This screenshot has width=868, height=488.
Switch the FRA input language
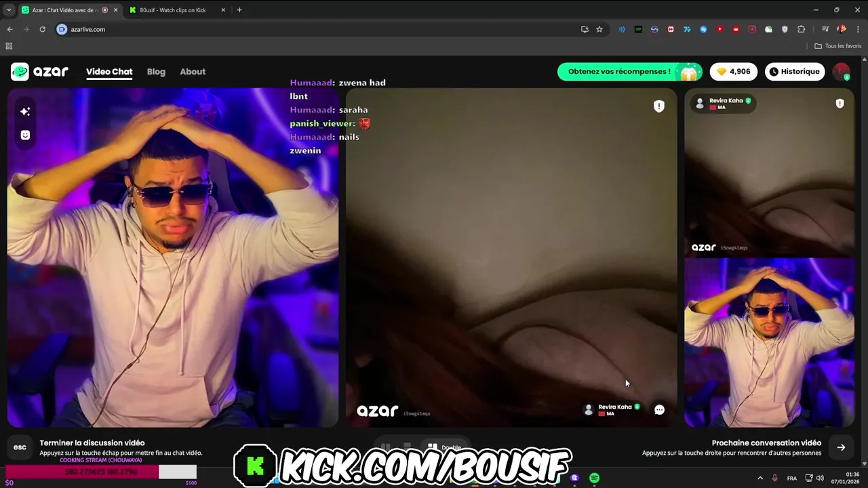click(792, 478)
